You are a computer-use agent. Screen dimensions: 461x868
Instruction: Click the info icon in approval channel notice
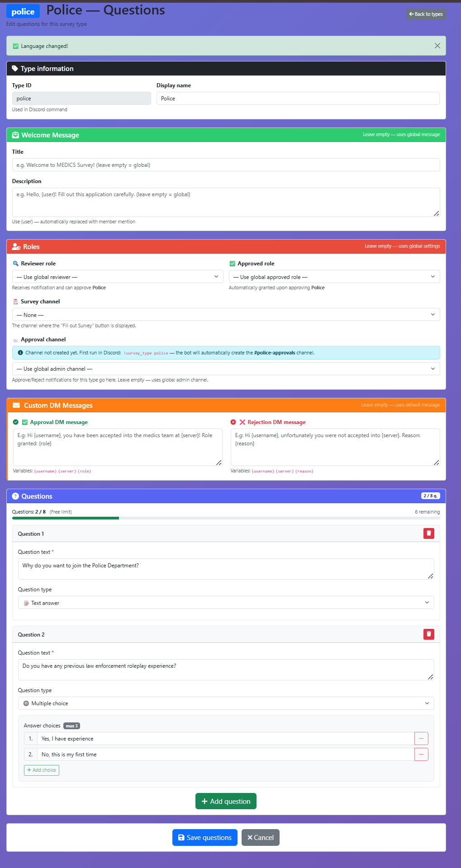point(20,353)
